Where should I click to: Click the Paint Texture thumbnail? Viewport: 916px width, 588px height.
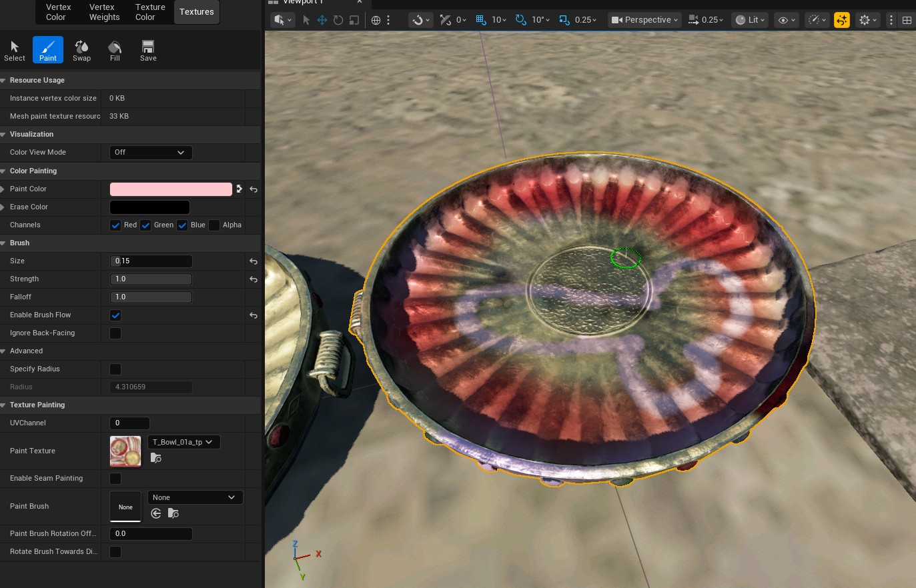(x=125, y=451)
